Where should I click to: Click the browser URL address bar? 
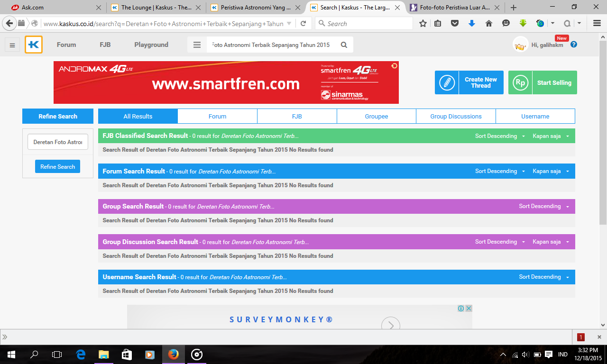click(164, 23)
